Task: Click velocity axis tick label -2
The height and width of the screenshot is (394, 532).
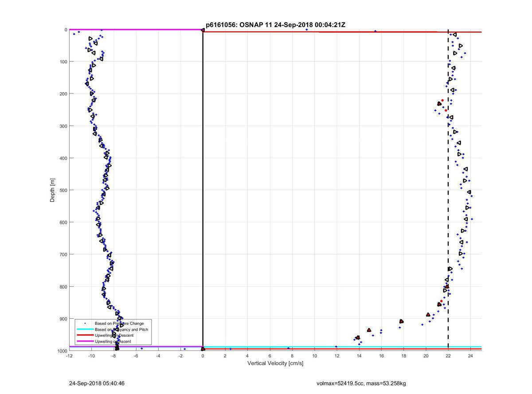Action: point(180,356)
